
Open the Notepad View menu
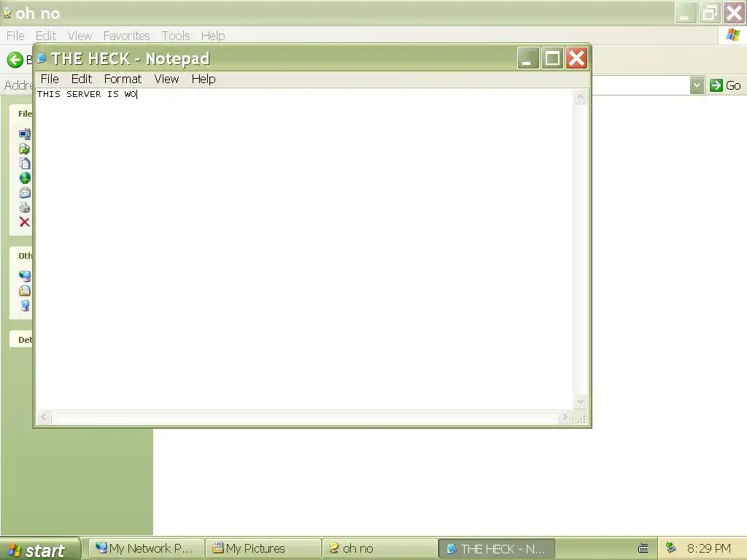point(166,79)
